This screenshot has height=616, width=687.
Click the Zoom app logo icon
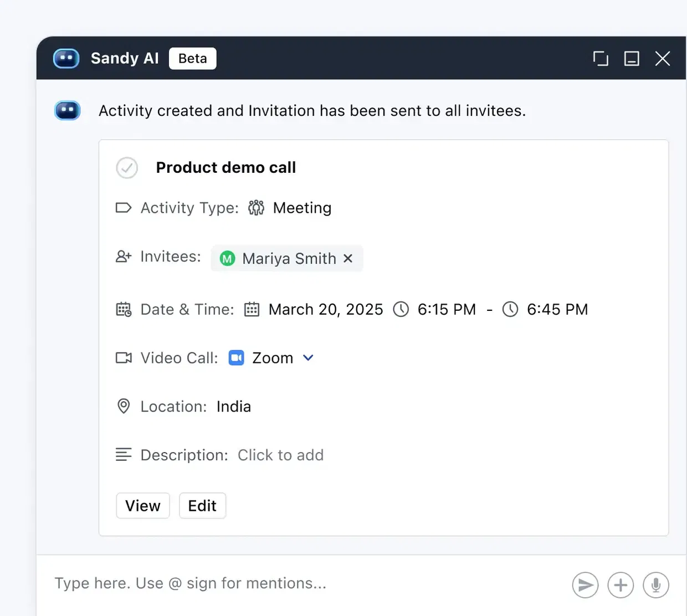pos(237,358)
